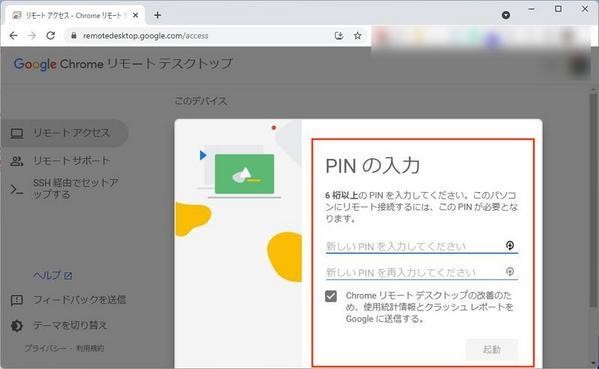Click the browser forward arrow

pyautogui.click(x=32, y=36)
